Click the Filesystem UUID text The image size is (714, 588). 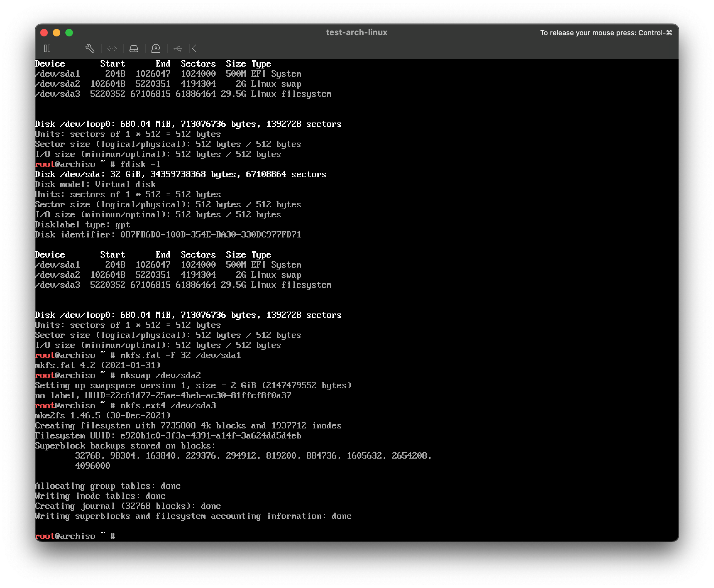click(168, 436)
